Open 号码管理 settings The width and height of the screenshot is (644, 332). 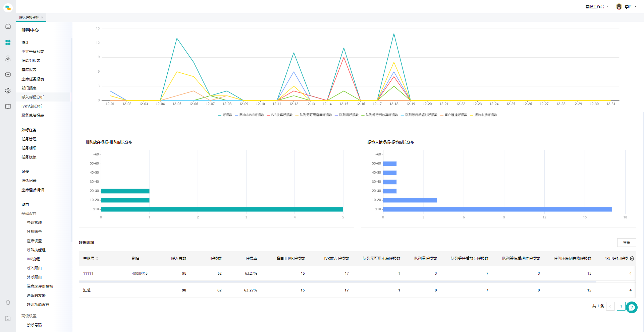pyautogui.click(x=34, y=222)
